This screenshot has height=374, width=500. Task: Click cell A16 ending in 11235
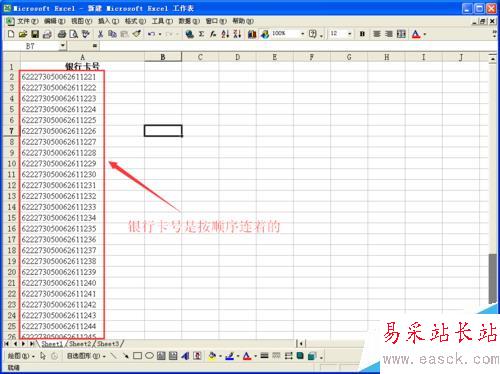tap(82, 229)
